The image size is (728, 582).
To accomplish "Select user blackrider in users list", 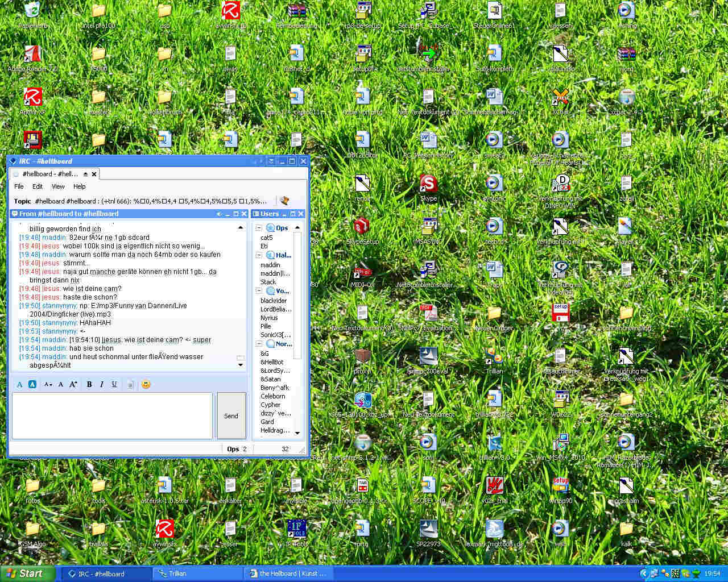I will (x=274, y=301).
